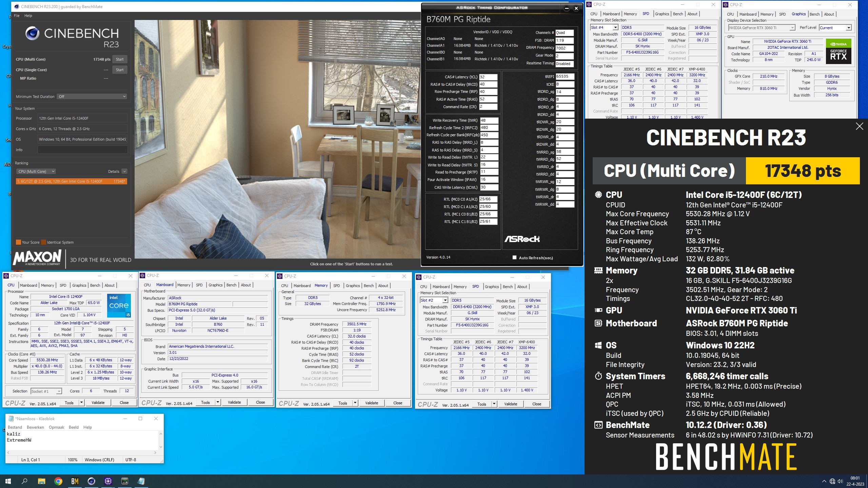Click Validate in CPU-Z CPU window
868x488 pixels.
(x=98, y=403)
